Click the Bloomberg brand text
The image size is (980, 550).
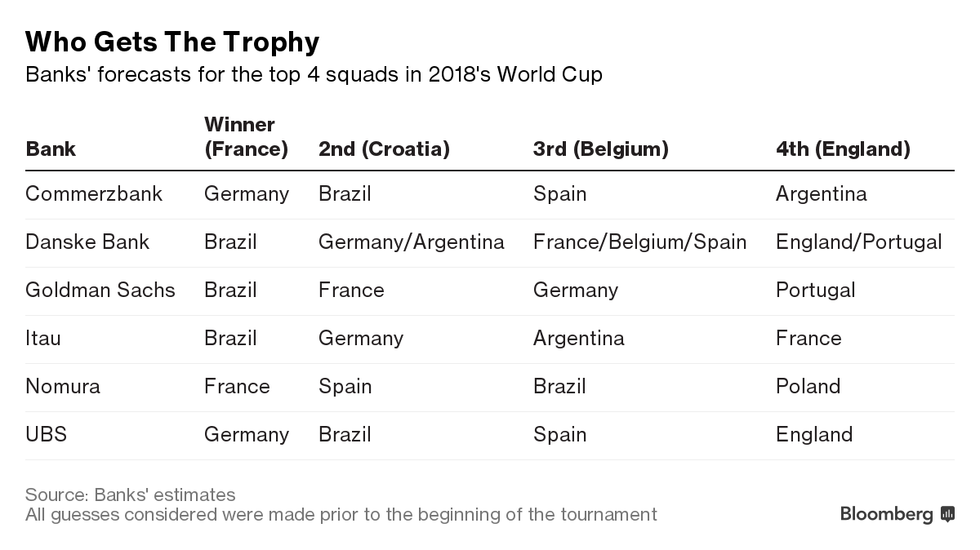(886, 514)
